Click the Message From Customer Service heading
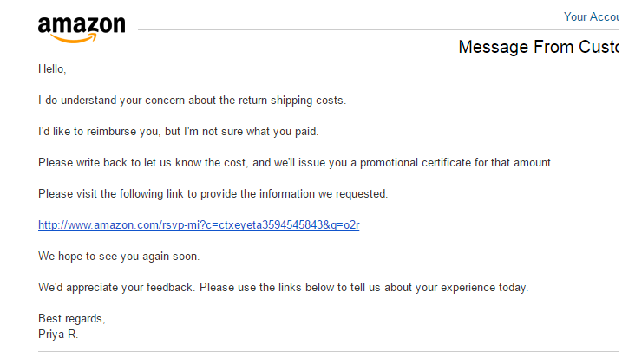622x364 pixels. click(x=540, y=47)
